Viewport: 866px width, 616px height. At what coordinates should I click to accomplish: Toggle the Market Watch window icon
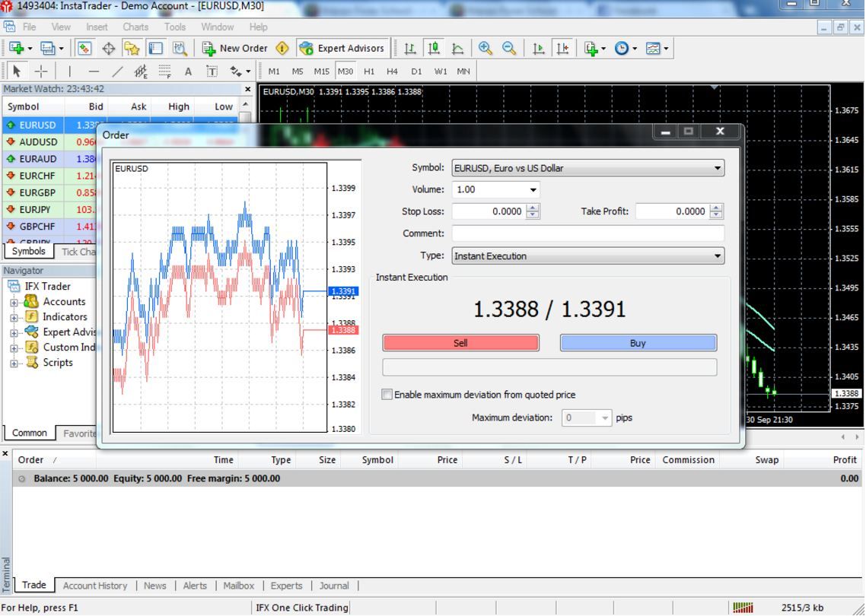click(84, 49)
